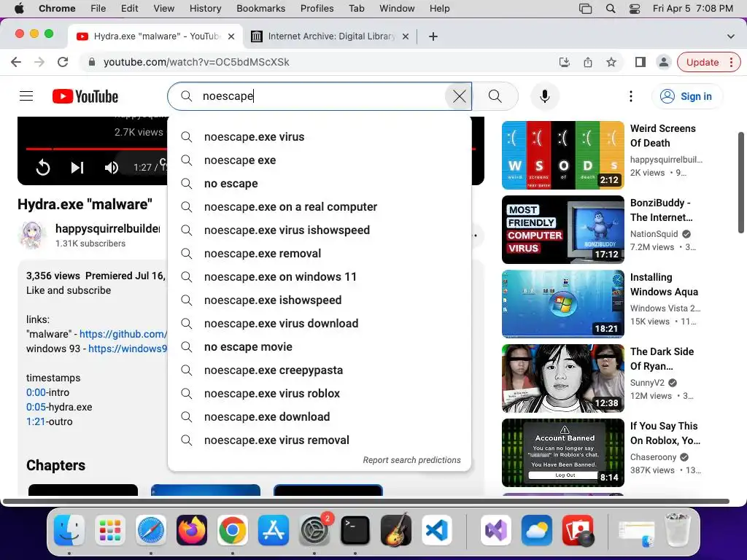The width and height of the screenshot is (747, 560).
Task: Submit search with the magnifier button
Action: 495,96
